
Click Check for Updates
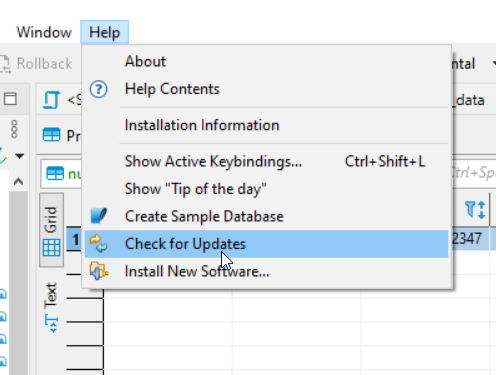[266, 244]
